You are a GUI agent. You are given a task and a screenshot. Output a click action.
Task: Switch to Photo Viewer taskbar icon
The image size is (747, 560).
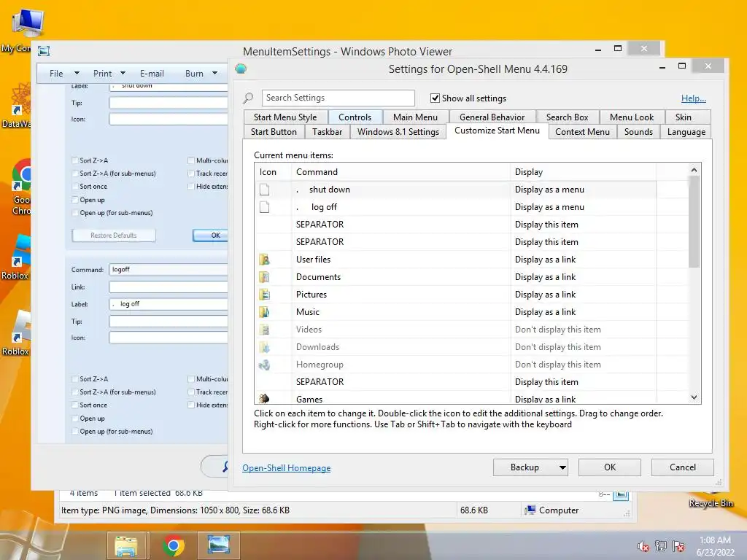pyautogui.click(x=219, y=545)
